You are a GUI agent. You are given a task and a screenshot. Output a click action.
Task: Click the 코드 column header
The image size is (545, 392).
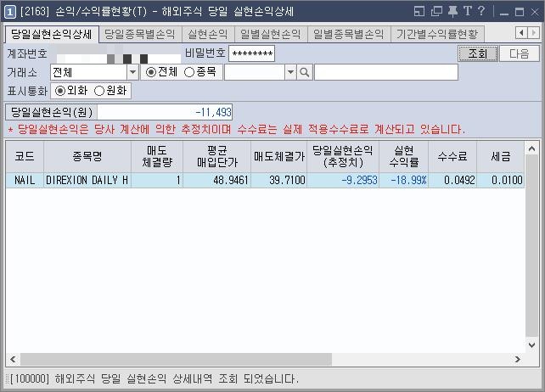click(x=25, y=156)
